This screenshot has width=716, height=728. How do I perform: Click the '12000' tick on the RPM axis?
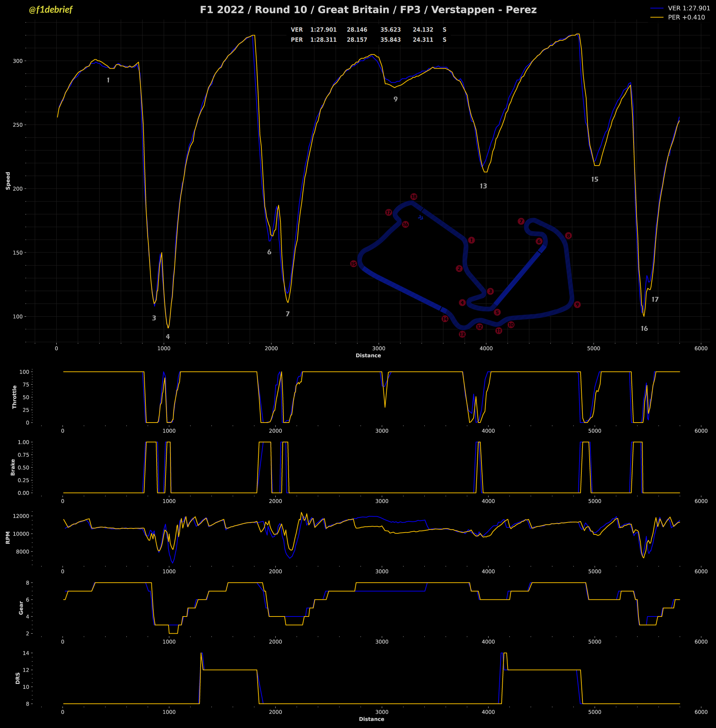click(21, 516)
